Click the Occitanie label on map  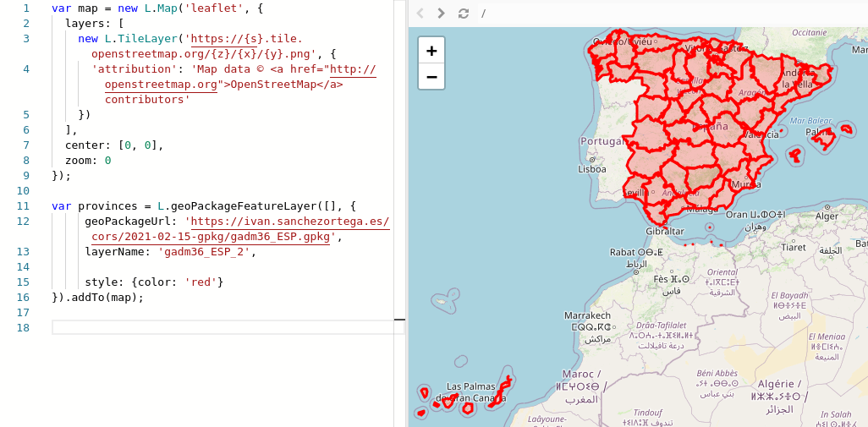[x=809, y=33]
